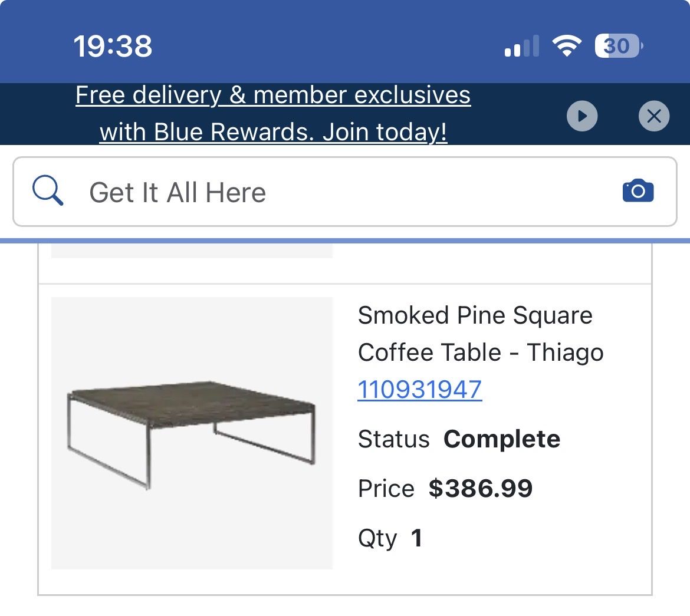Play the promotional banner animation
Image resolution: width=690 pixels, height=616 pixels.
pos(583,116)
